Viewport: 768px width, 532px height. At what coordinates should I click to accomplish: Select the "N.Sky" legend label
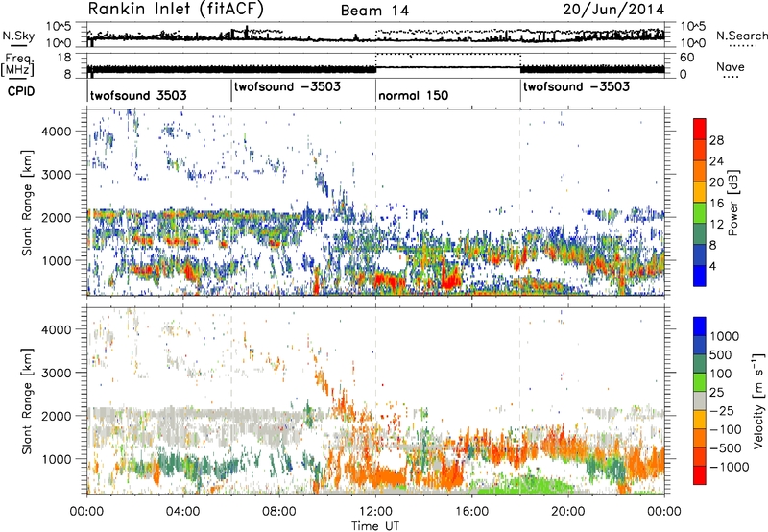click(x=18, y=36)
